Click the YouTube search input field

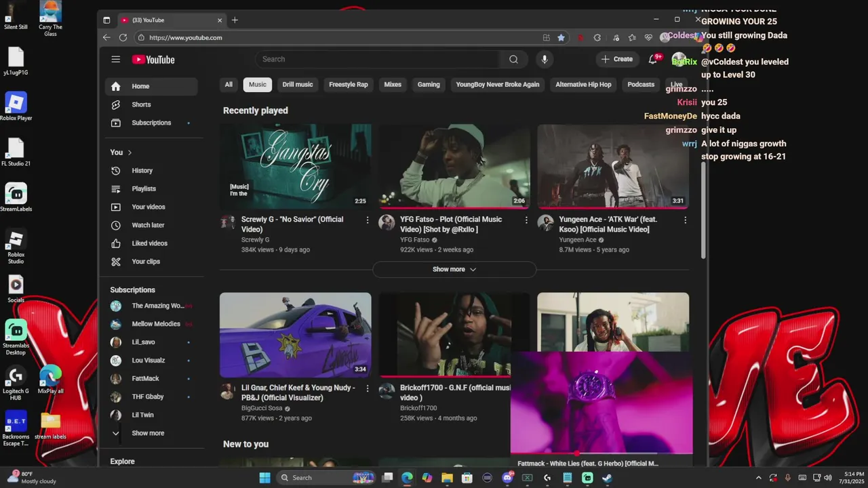click(378, 60)
